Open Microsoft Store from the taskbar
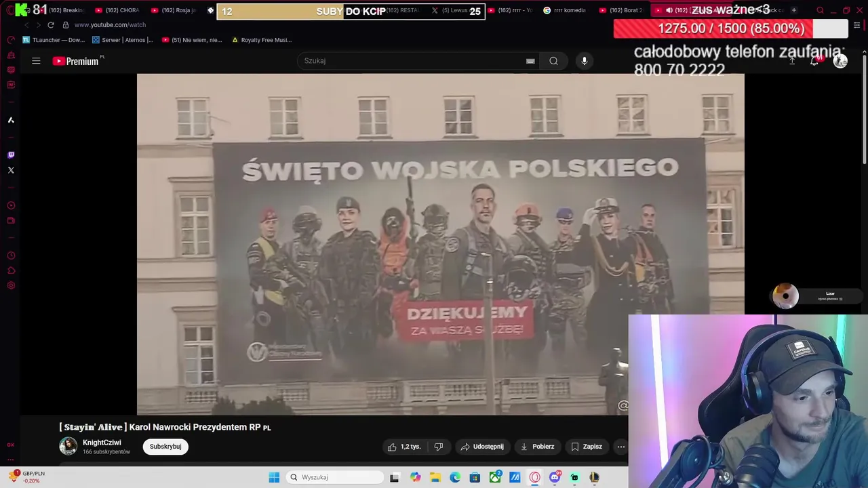This screenshot has height=488, width=868. (x=475, y=477)
